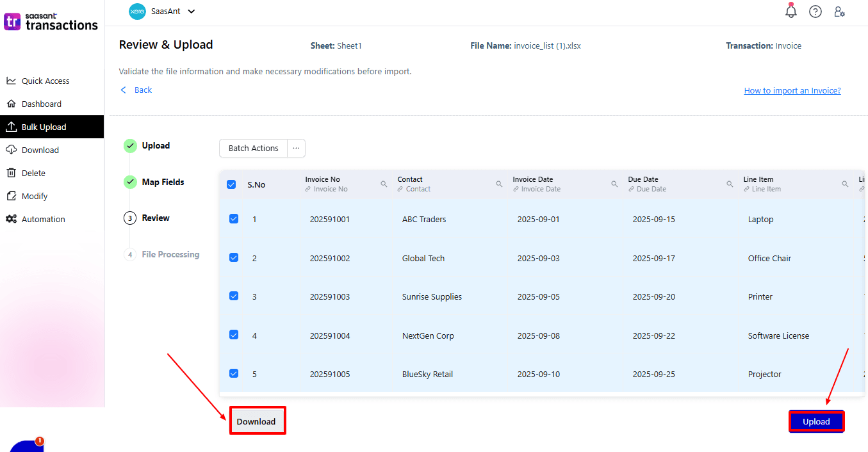Open the Batch Actions dropdown
This screenshot has height=452, width=868.
[x=252, y=148]
